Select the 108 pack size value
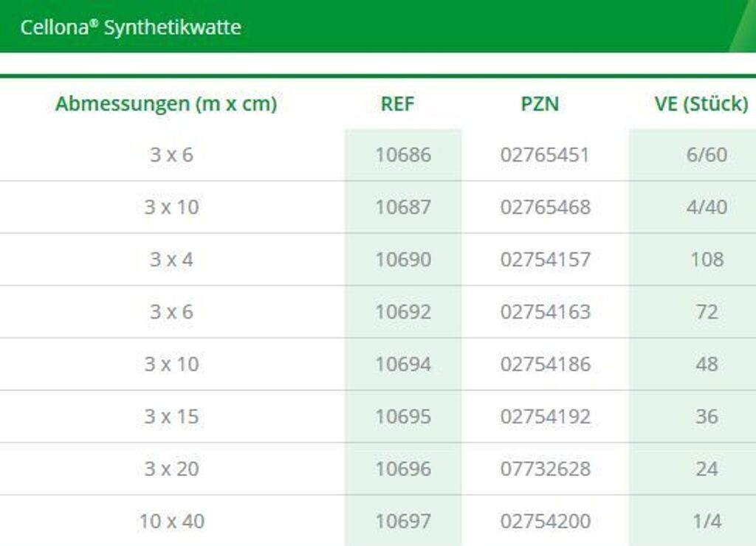Viewport: 756px width, 546px height. pyautogui.click(x=706, y=260)
